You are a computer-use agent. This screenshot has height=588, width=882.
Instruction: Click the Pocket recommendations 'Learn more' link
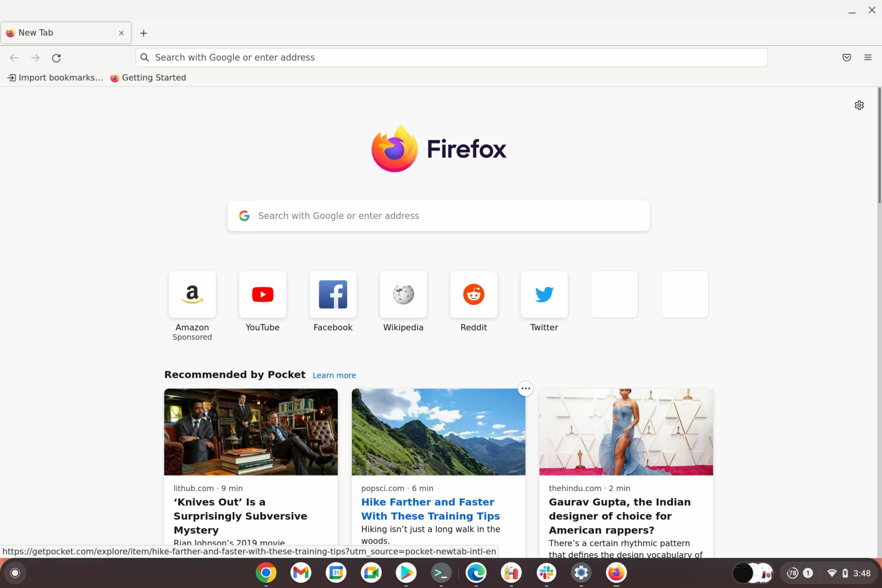pyautogui.click(x=335, y=375)
